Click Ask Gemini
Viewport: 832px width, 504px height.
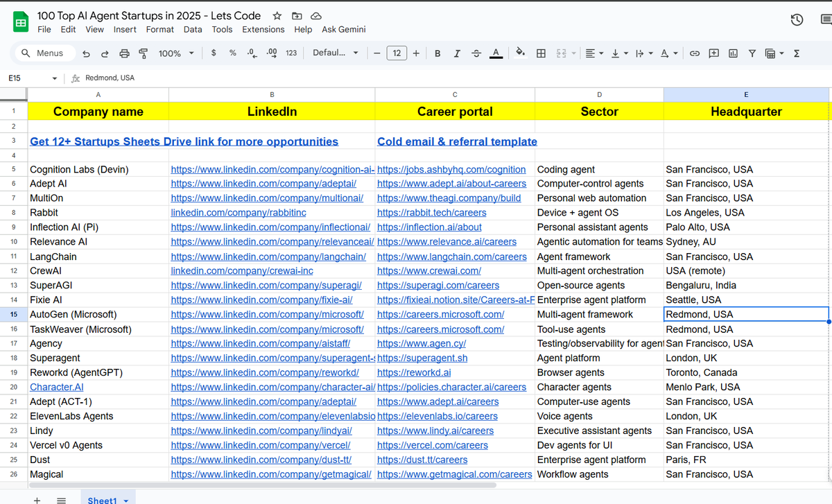coord(344,29)
